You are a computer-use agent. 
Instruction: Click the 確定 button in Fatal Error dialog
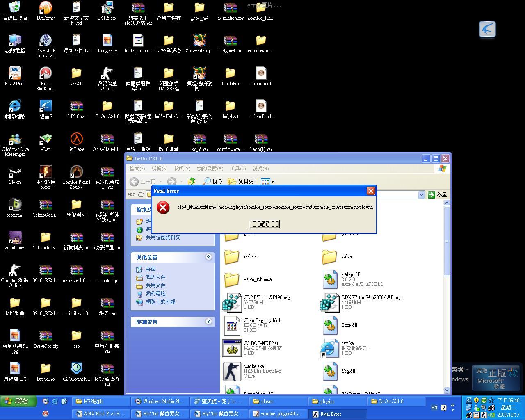click(x=264, y=224)
